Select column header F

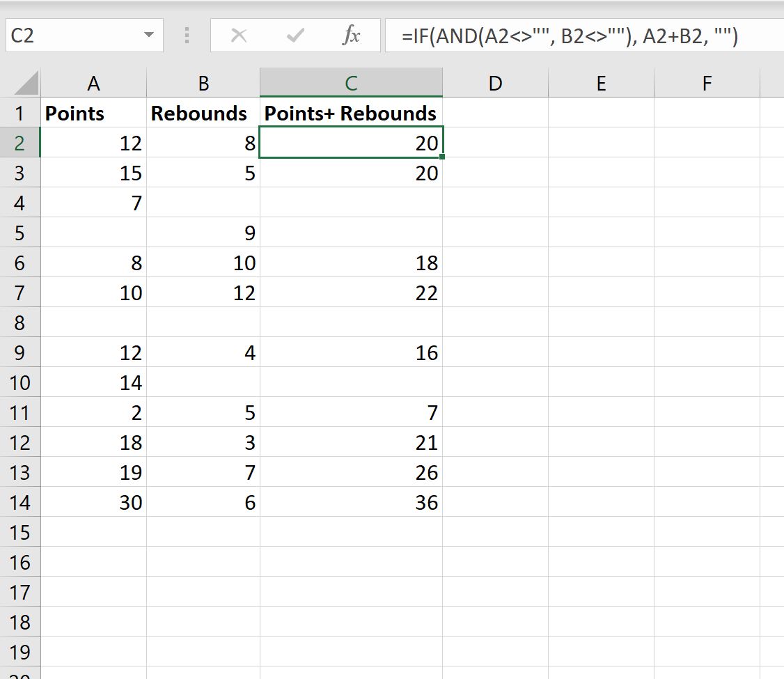click(x=706, y=82)
